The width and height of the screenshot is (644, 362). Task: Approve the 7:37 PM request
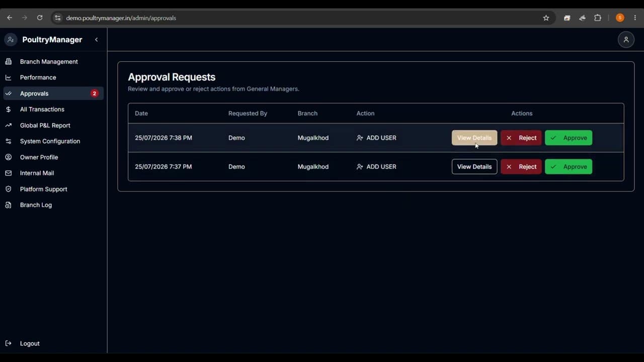569,166
